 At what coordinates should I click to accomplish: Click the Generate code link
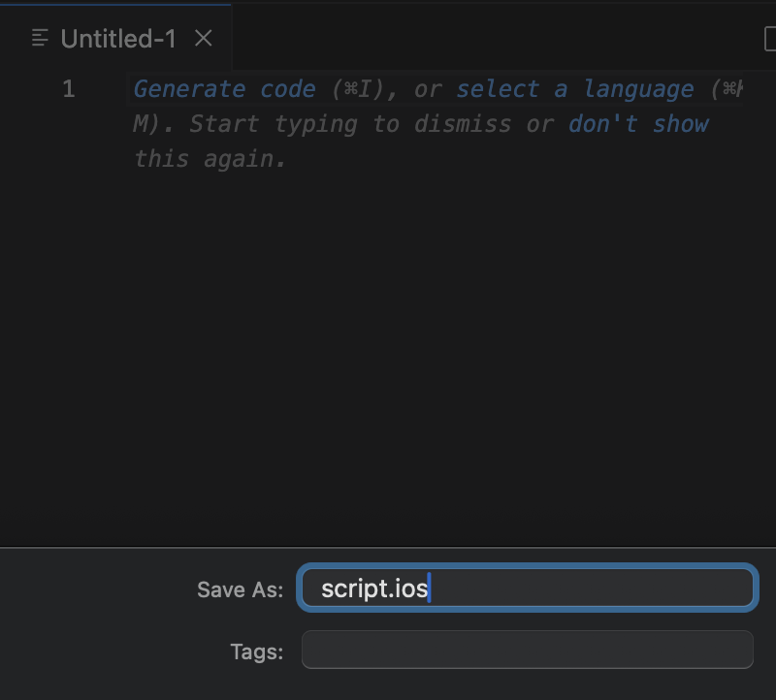click(224, 89)
